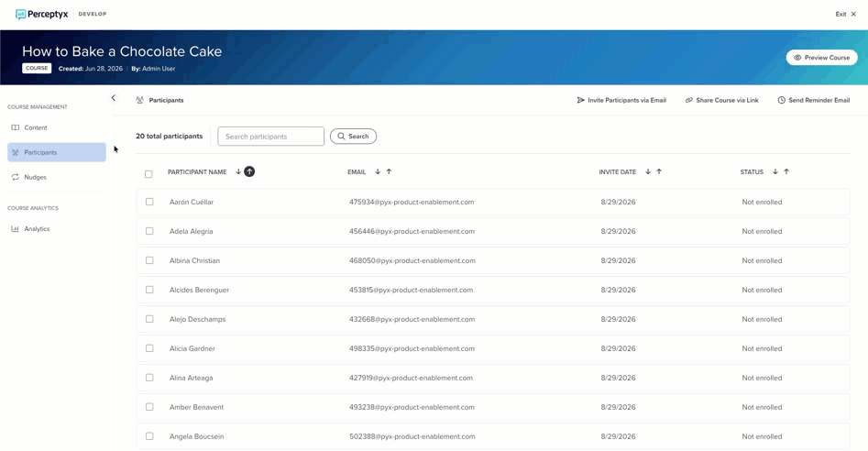Click the Search button
The height and width of the screenshot is (451, 868).
353,137
